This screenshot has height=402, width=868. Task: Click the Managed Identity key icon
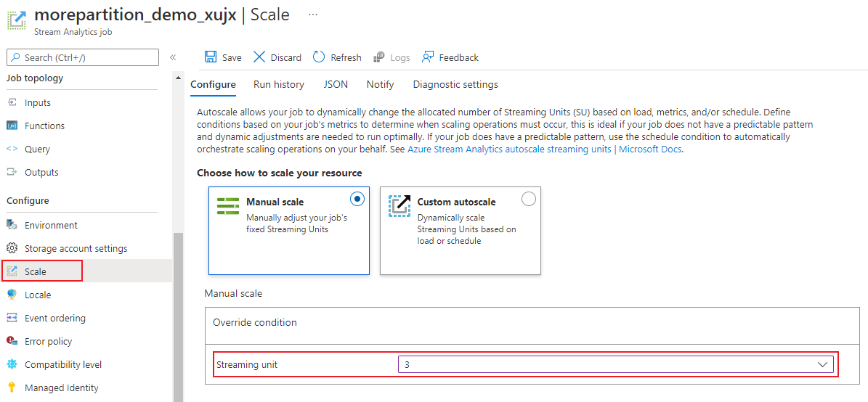pyautogui.click(x=12, y=387)
